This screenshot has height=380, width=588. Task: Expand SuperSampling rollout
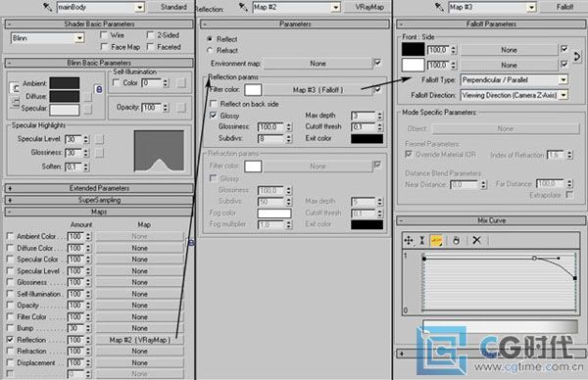99,200
